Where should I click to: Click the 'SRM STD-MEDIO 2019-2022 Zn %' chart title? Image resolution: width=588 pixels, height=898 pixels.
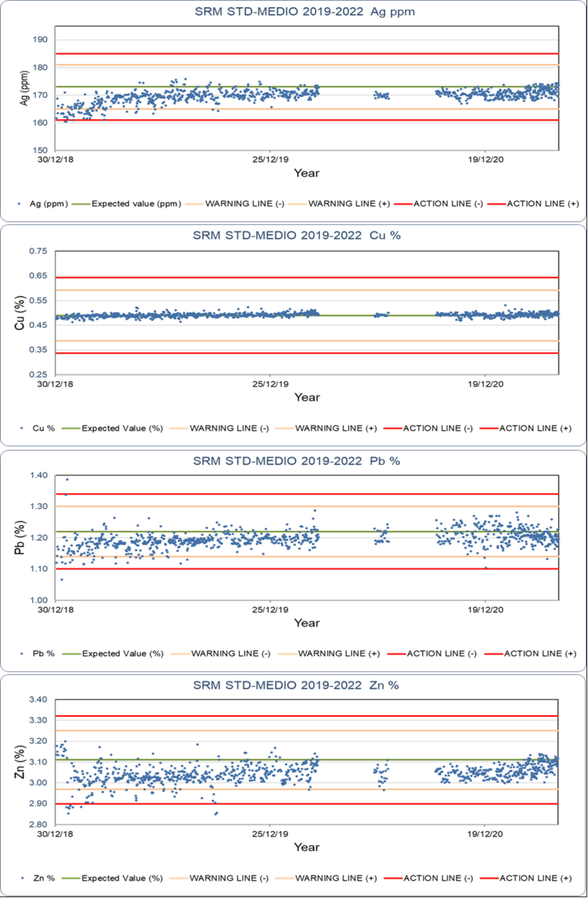coord(296,685)
